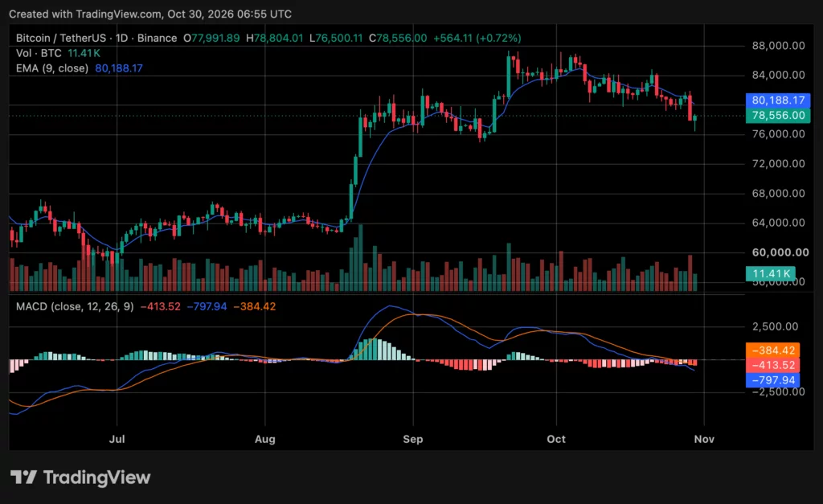Image resolution: width=823 pixels, height=504 pixels.
Task: Click the TradingView logo
Action: [80, 477]
